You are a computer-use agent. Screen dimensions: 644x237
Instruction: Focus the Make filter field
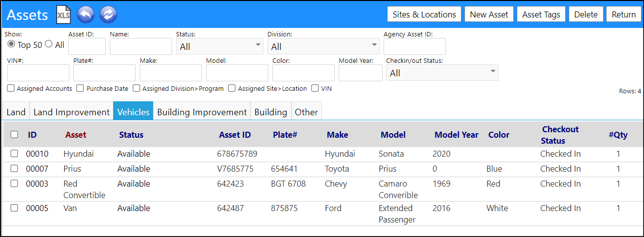pos(171,73)
